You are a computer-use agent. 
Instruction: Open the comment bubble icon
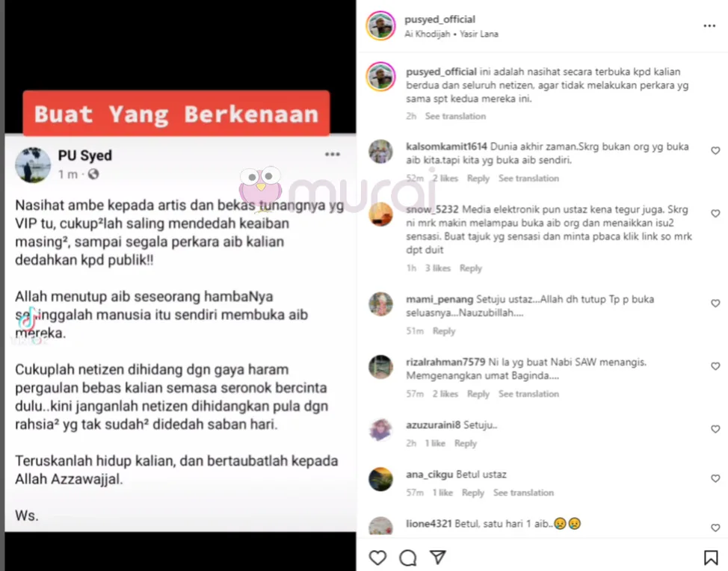[407, 558]
